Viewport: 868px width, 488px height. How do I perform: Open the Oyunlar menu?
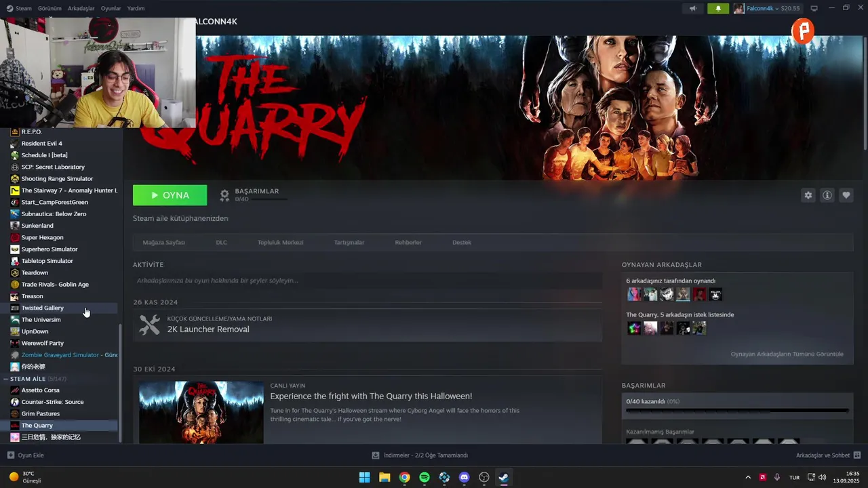click(111, 8)
